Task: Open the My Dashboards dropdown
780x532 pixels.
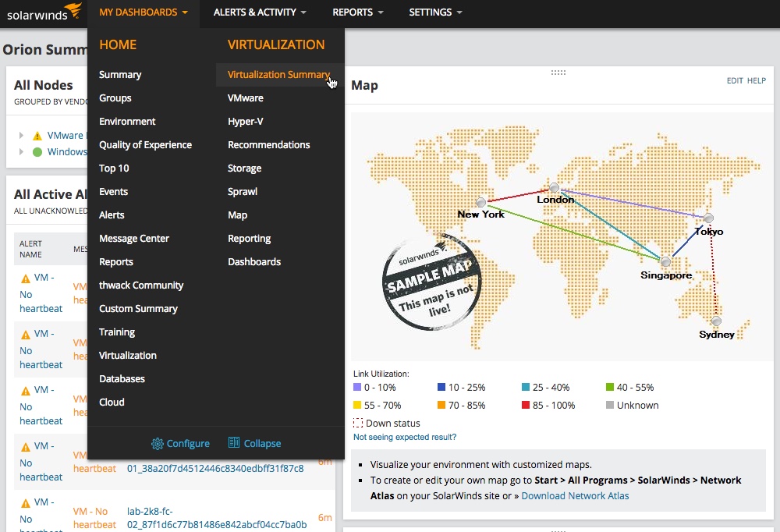Action: click(144, 12)
